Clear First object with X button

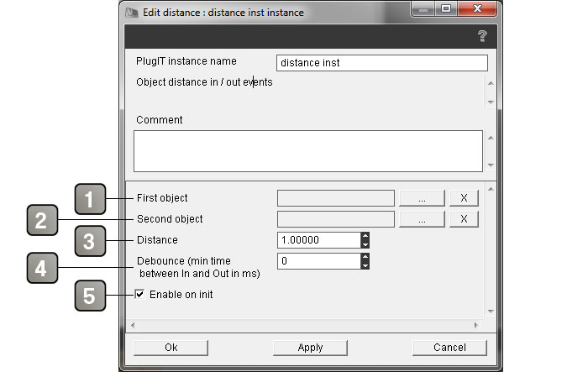coord(464,198)
